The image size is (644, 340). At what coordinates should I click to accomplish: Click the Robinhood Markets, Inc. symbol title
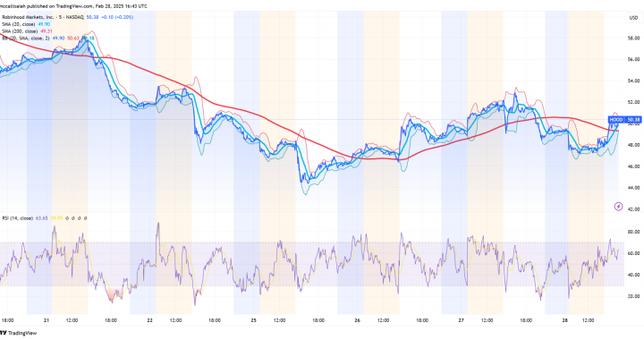pos(43,17)
